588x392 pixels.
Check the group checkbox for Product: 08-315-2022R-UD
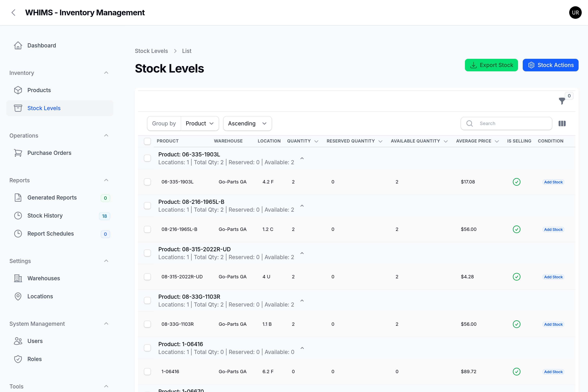[x=148, y=253]
